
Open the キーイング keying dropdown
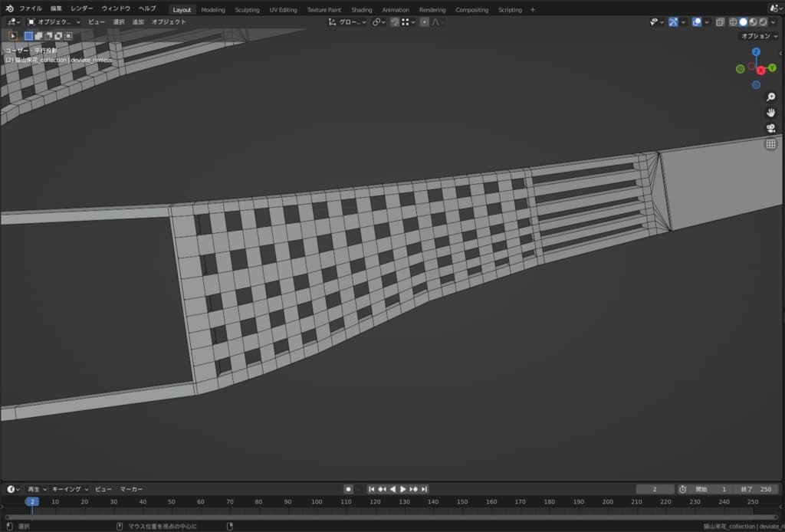pyautogui.click(x=70, y=489)
